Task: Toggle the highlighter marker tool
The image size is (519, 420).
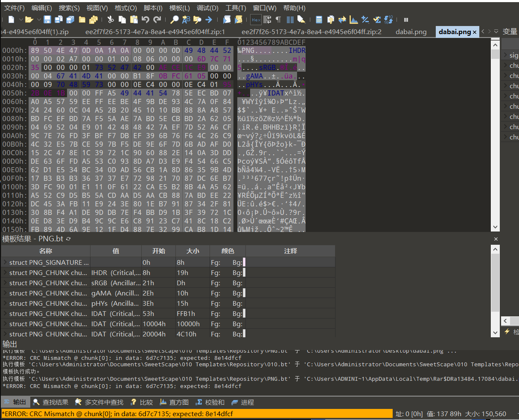Action: (x=301, y=20)
